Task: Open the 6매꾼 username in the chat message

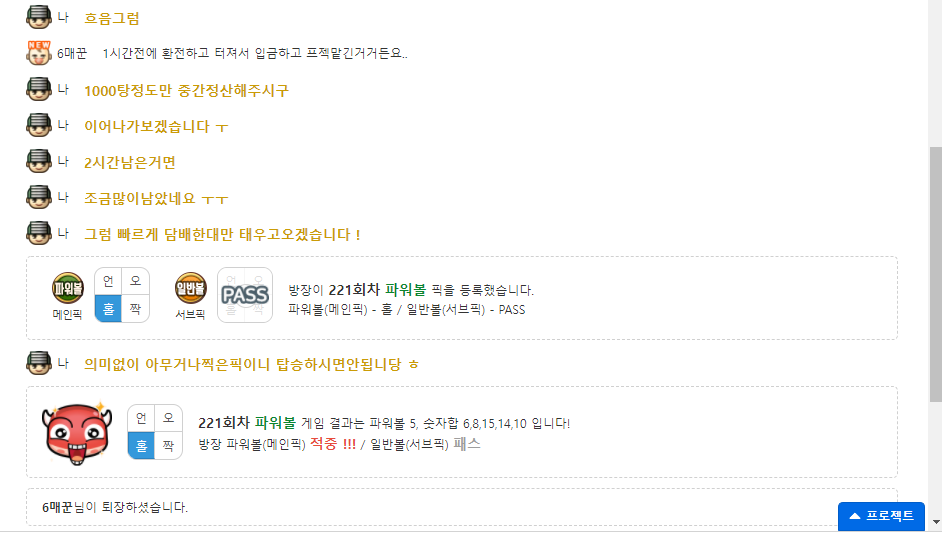Action: point(72,53)
